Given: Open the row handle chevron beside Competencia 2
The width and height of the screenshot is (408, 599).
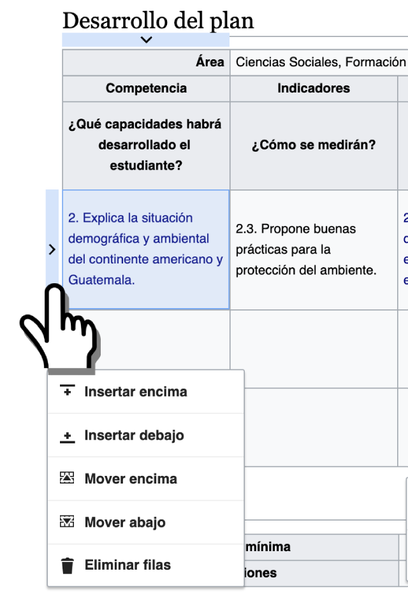Looking at the screenshot, I should (x=52, y=249).
